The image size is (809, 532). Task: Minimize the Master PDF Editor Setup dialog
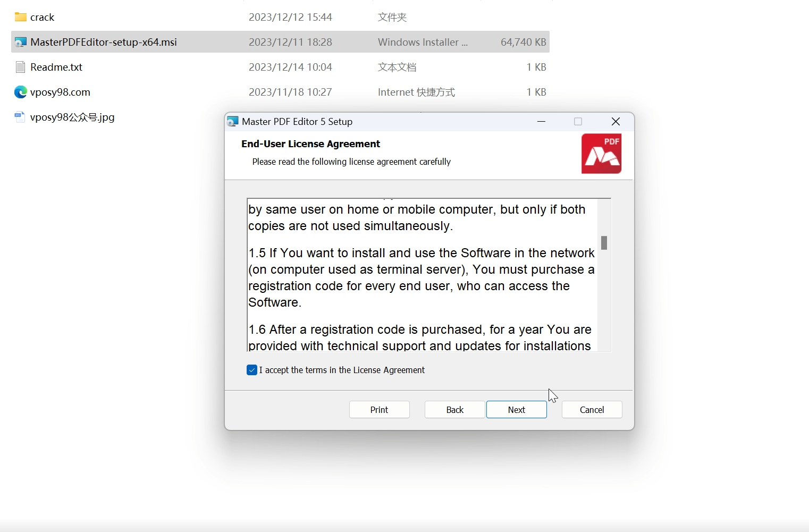(x=541, y=122)
